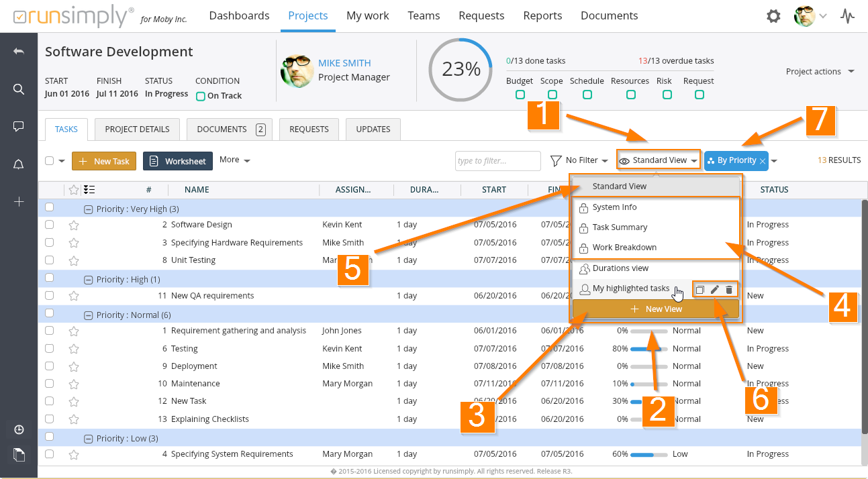Star the Software Design task

[x=74, y=225]
